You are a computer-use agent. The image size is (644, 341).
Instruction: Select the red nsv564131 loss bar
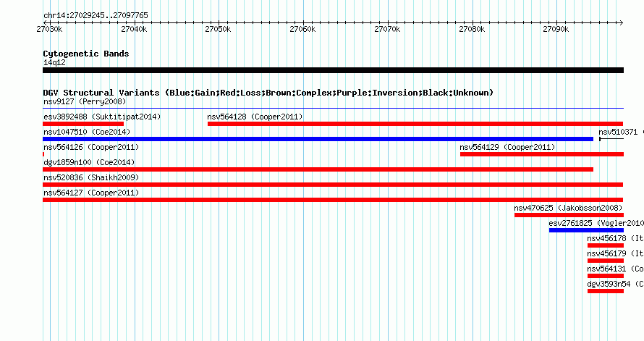pos(606,276)
